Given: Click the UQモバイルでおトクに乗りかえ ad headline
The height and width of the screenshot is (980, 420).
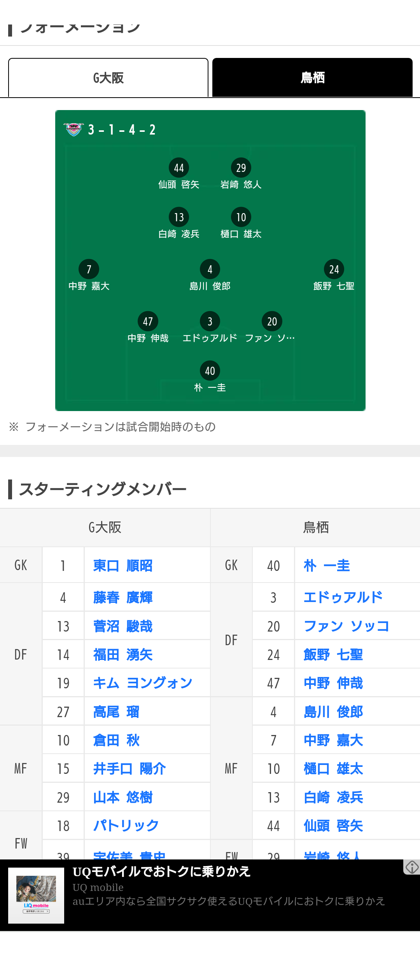Looking at the screenshot, I should point(161,872).
